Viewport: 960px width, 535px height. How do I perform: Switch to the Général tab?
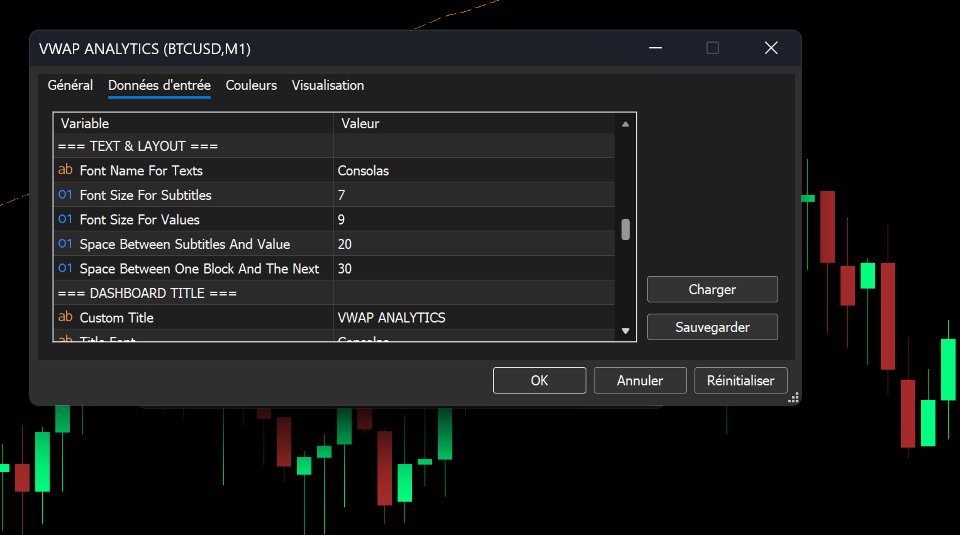pyautogui.click(x=70, y=85)
